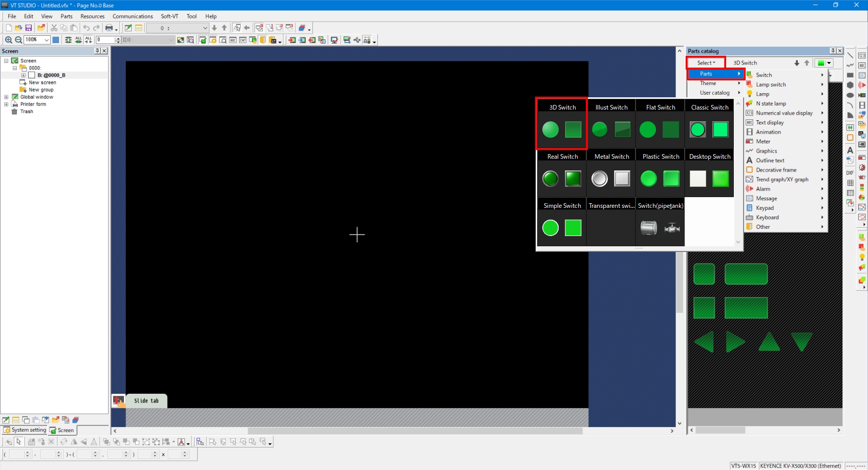This screenshot has height=470, width=868.
Task: Toggle the checkbox next to B:@0000_B
Action: (32, 75)
